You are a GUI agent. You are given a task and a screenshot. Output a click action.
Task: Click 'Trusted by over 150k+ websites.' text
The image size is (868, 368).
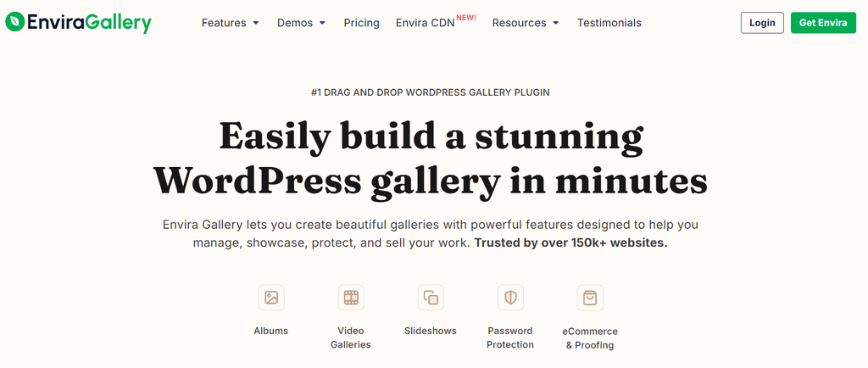click(570, 243)
